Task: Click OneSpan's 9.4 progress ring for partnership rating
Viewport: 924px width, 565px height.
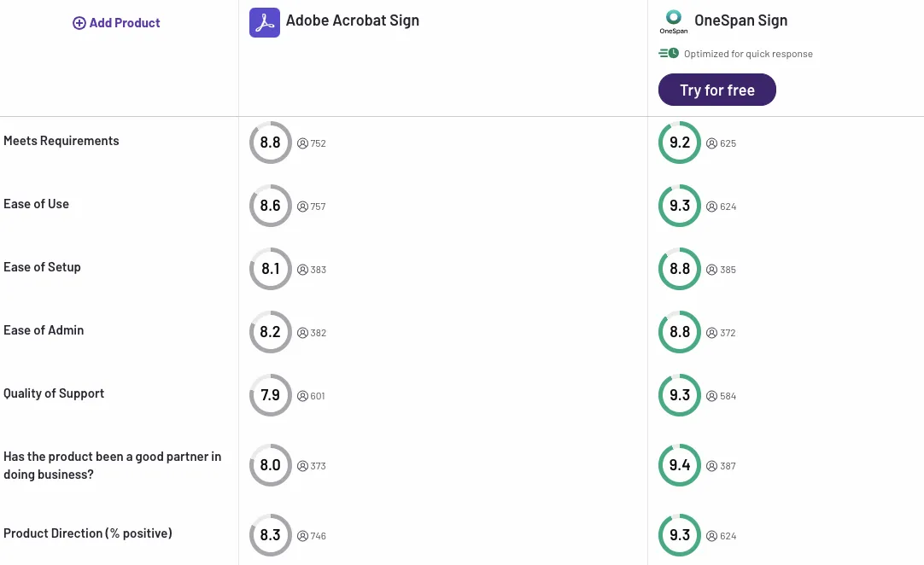Action: point(679,465)
